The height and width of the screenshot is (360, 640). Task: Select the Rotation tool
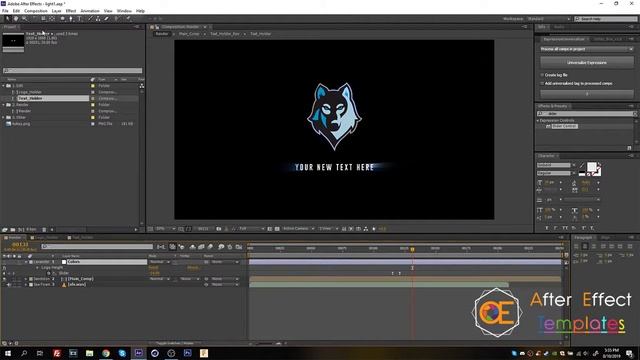[35, 18]
